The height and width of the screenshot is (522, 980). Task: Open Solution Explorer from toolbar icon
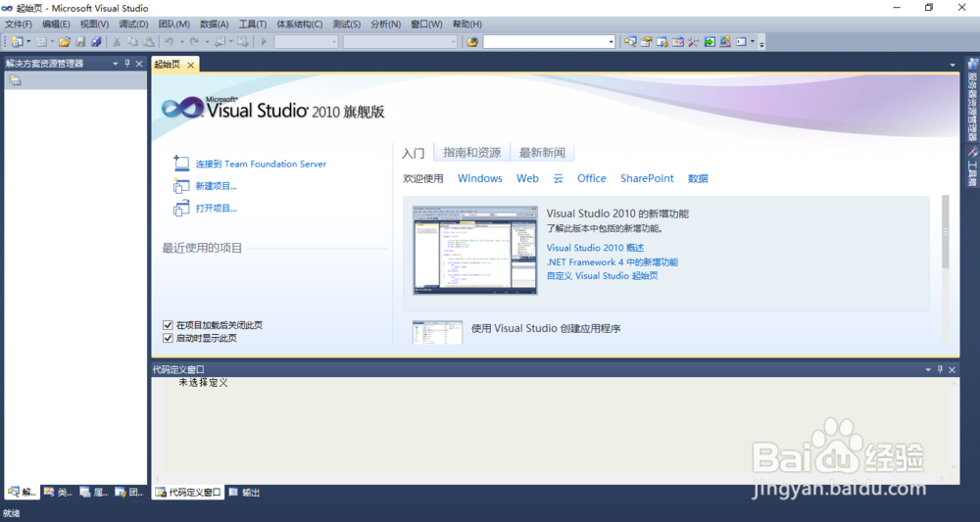(630, 42)
